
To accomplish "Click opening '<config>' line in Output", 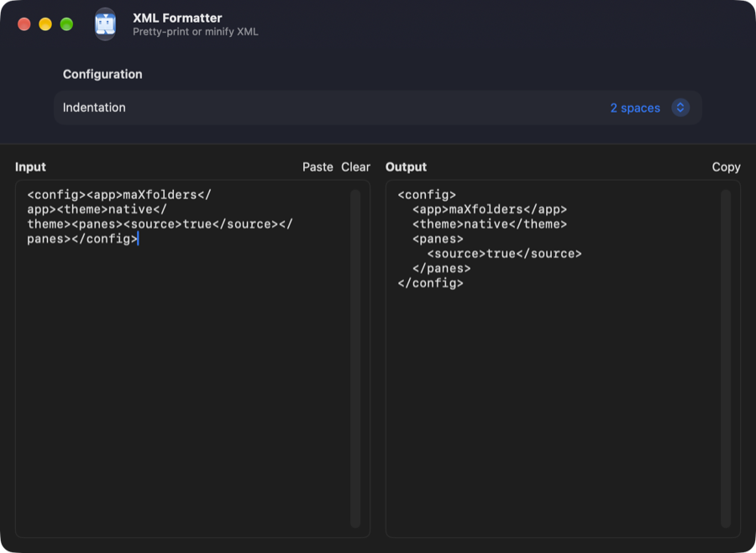I will (x=427, y=195).
